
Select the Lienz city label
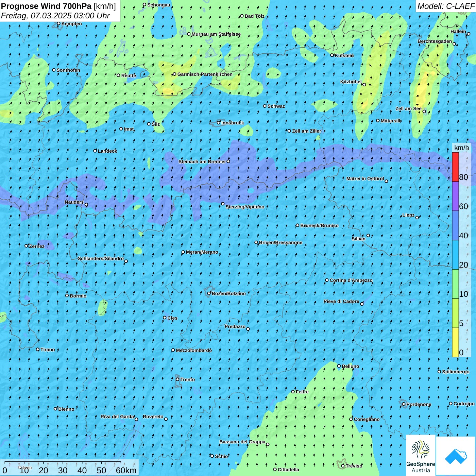[408, 215]
